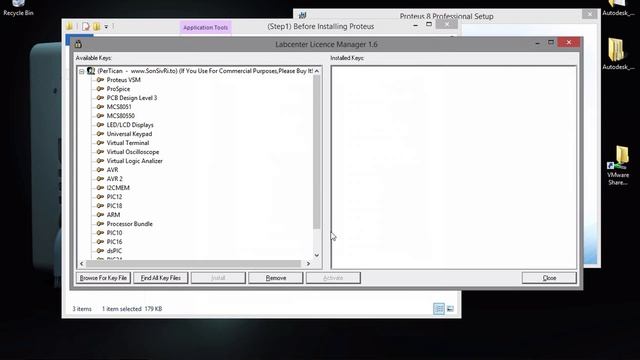Minimize the Labcenter Licence Manager window
The height and width of the screenshot is (360, 640).
click(538, 42)
